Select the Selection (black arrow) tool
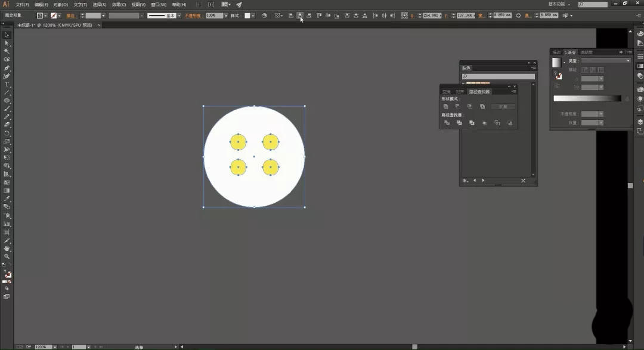Image resolution: width=644 pixels, height=350 pixels. pyautogui.click(x=7, y=35)
